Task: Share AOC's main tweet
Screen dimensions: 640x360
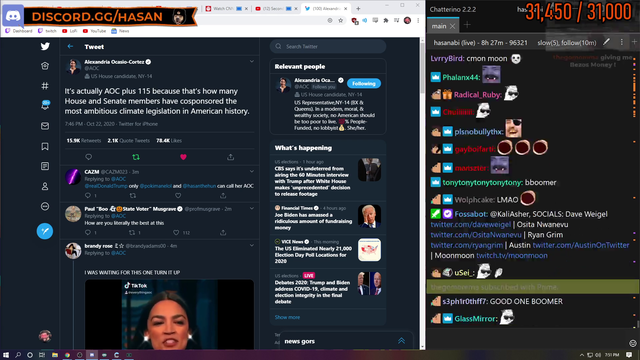Action: pyautogui.click(x=231, y=157)
